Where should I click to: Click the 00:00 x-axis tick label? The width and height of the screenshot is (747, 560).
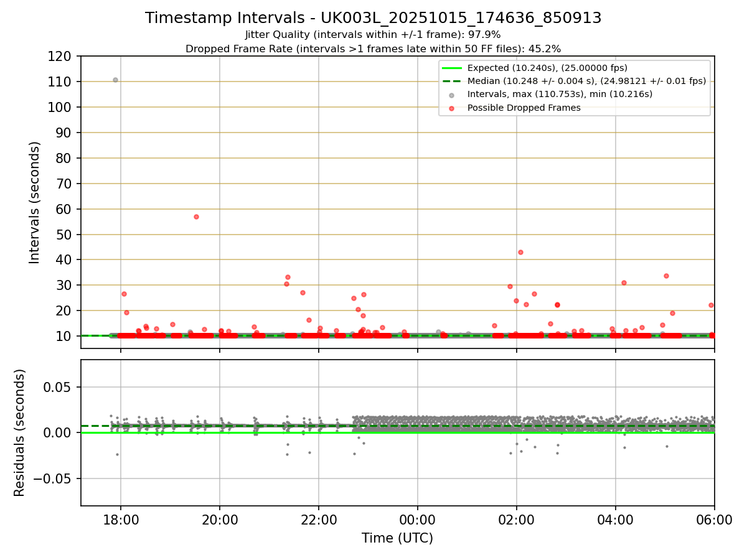coord(418,520)
